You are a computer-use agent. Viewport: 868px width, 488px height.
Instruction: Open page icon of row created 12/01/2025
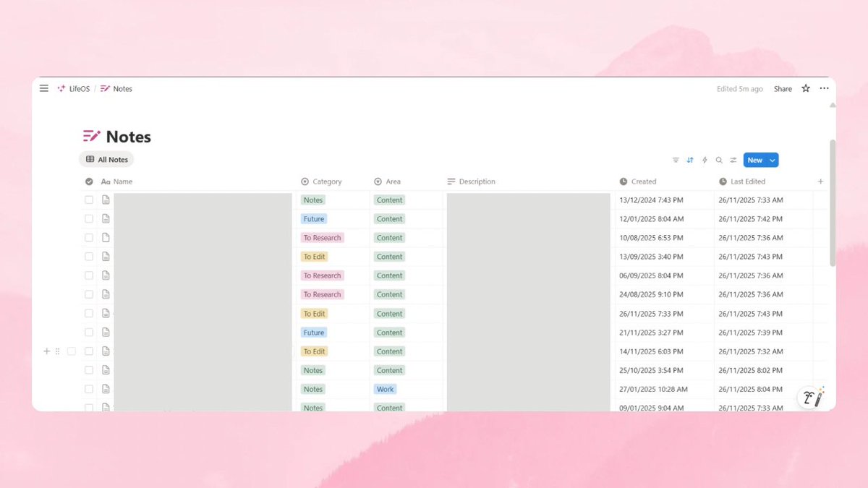tap(106, 218)
